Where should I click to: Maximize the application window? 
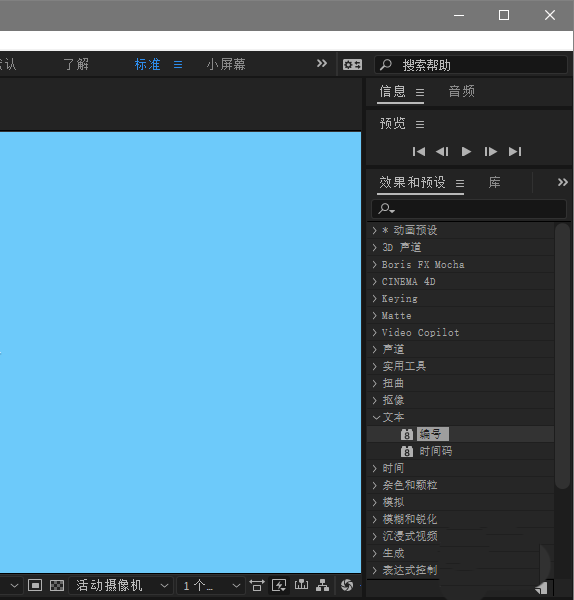coord(504,15)
